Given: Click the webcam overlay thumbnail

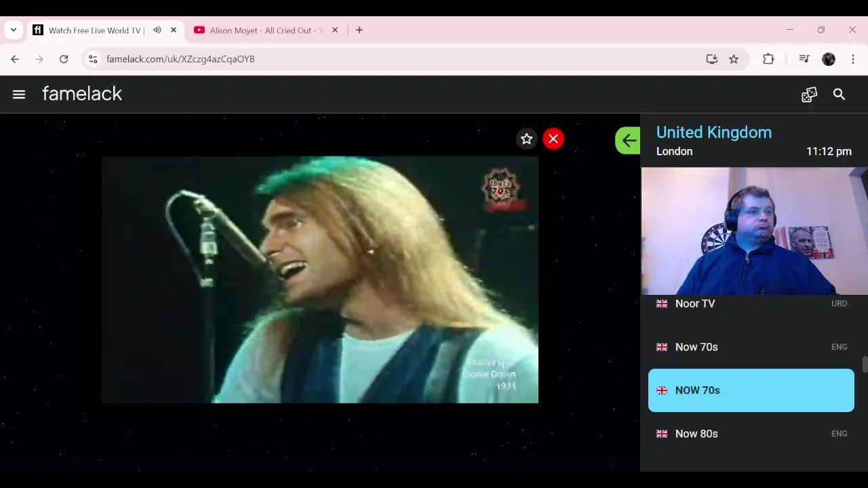Looking at the screenshot, I should click(x=754, y=231).
